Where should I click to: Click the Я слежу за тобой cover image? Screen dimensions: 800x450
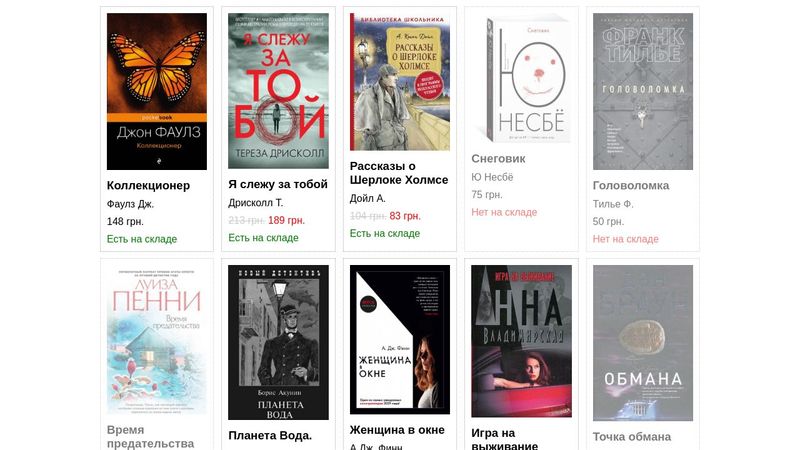tap(278, 91)
